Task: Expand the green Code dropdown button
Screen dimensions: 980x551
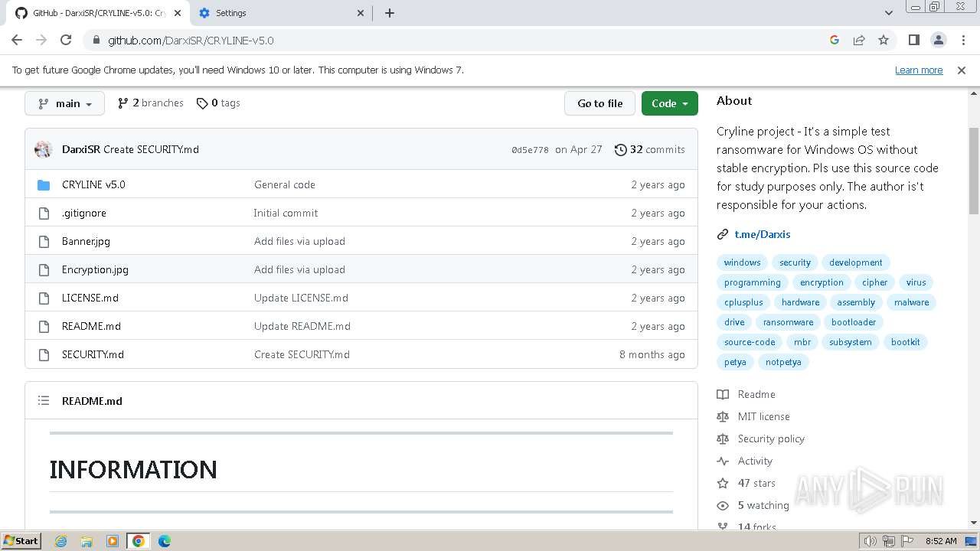Action: (669, 103)
